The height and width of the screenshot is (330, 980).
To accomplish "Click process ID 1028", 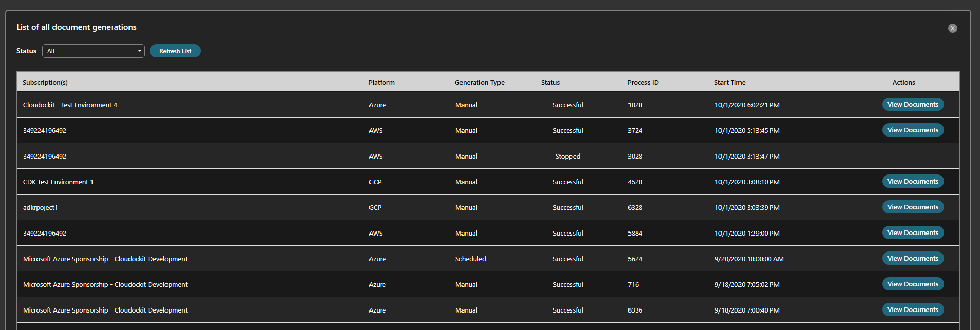I will click(x=635, y=105).
